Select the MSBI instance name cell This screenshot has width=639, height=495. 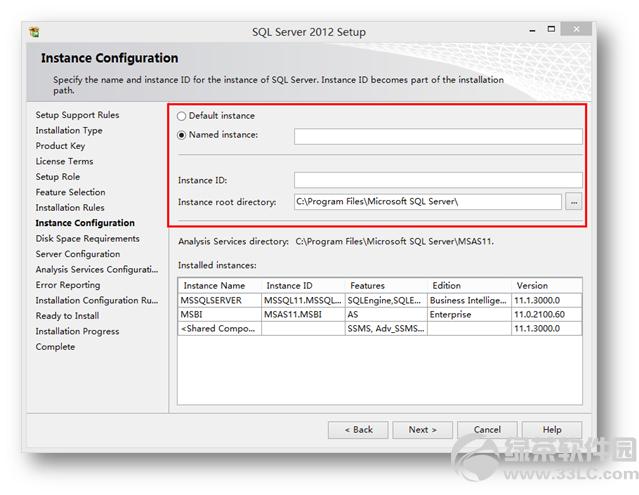tap(220, 315)
